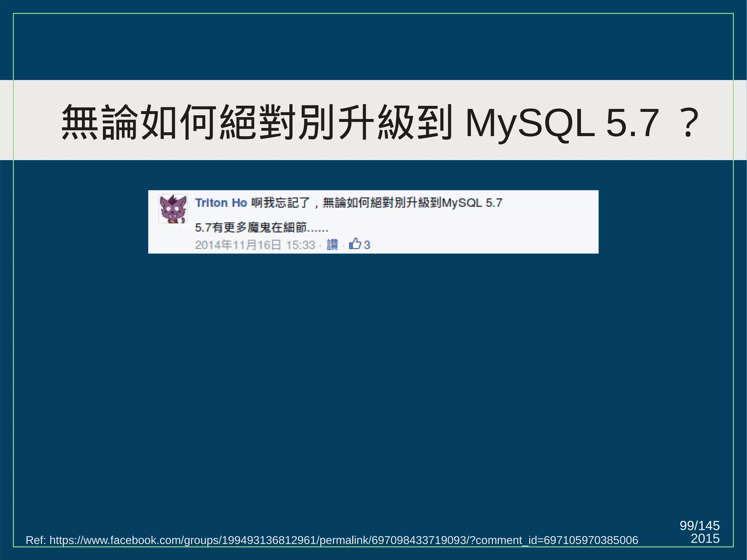Image resolution: width=747 pixels, height=560 pixels.
Task: Click the comment text 5.7有更多魔鬼在細節
Action: pos(262,228)
